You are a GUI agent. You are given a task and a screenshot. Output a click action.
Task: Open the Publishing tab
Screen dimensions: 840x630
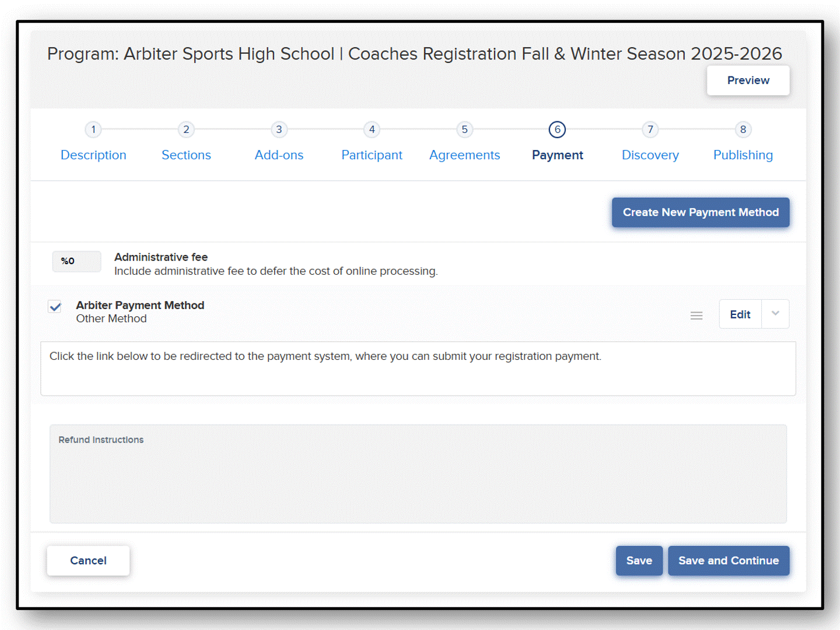743,155
